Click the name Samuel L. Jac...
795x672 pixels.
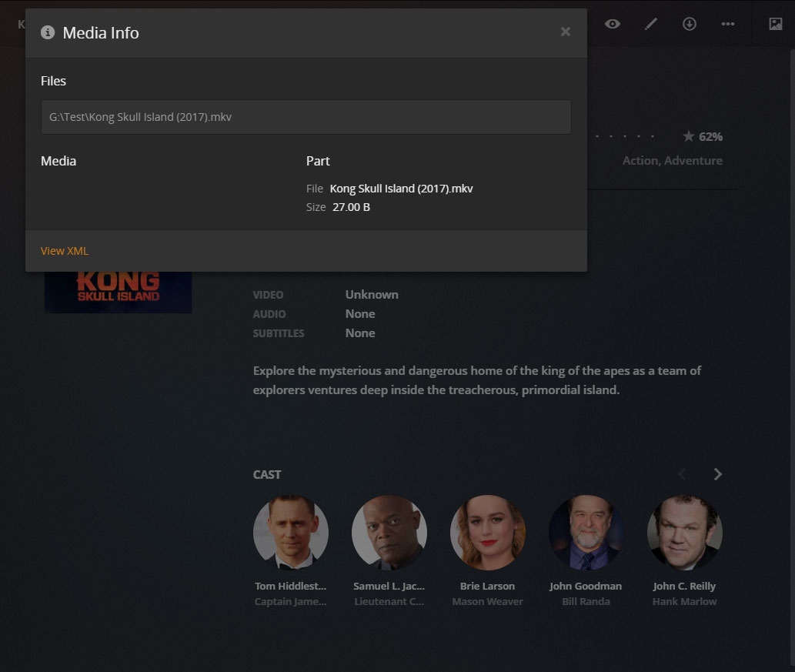pyautogui.click(x=389, y=586)
